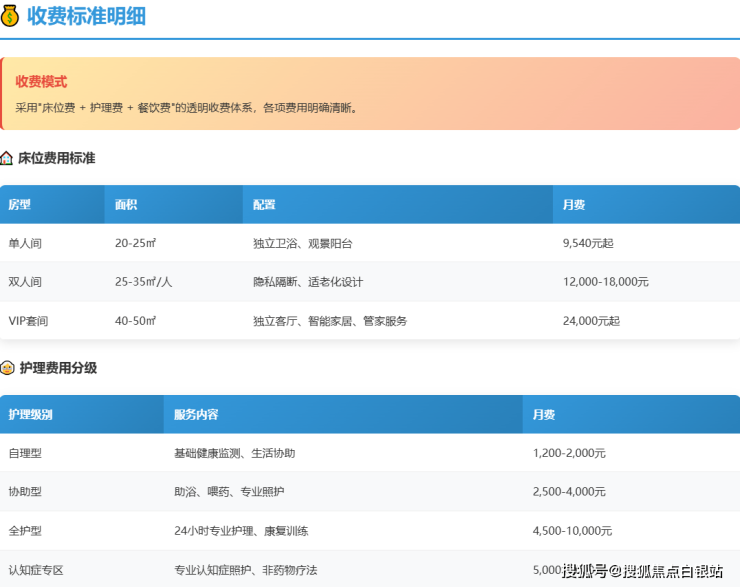Image resolution: width=740 pixels, height=587 pixels.
Task: Click the 24,000元起 price cell
Action: (591, 321)
